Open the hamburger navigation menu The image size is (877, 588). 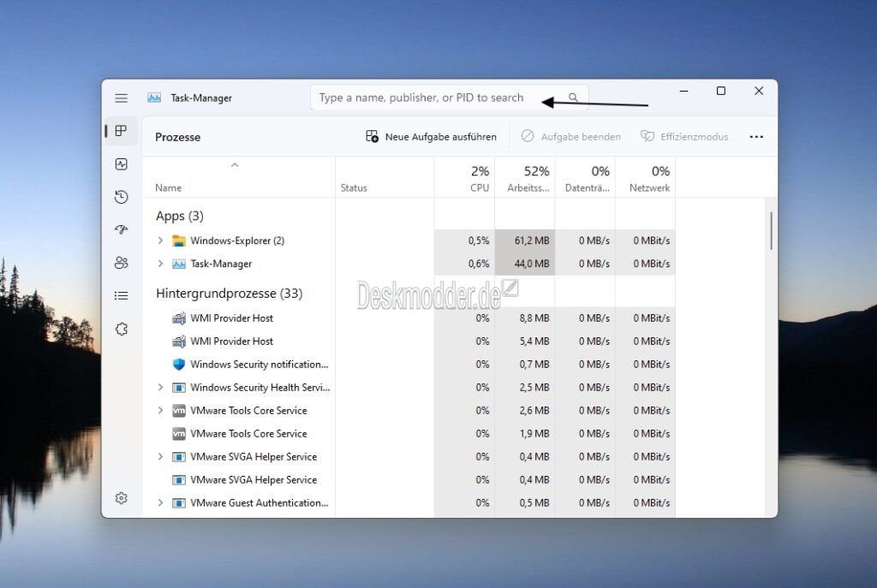[122, 98]
